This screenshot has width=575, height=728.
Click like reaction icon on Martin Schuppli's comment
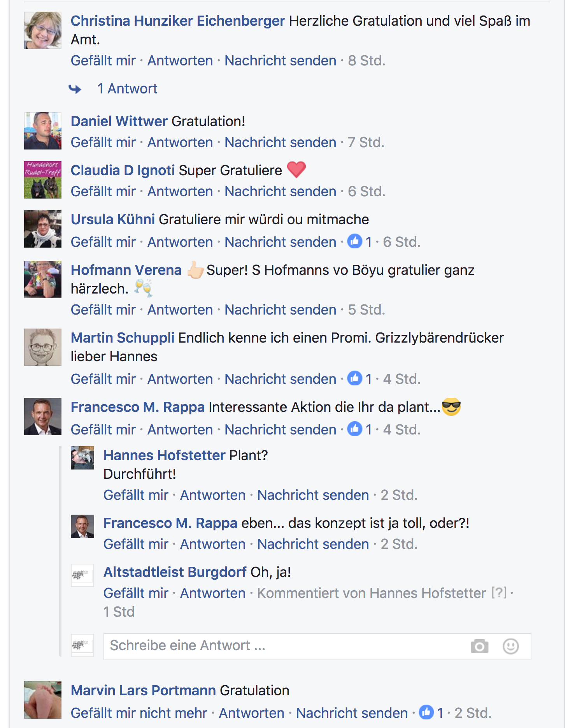click(x=354, y=378)
